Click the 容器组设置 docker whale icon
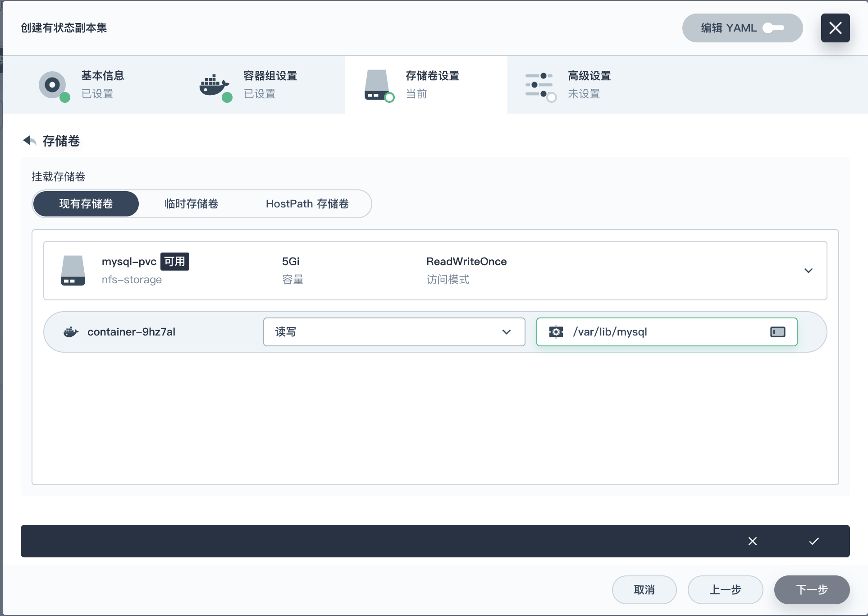 click(214, 85)
